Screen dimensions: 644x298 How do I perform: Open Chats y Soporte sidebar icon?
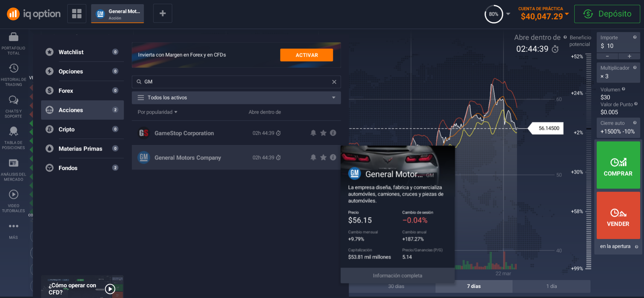point(13,100)
